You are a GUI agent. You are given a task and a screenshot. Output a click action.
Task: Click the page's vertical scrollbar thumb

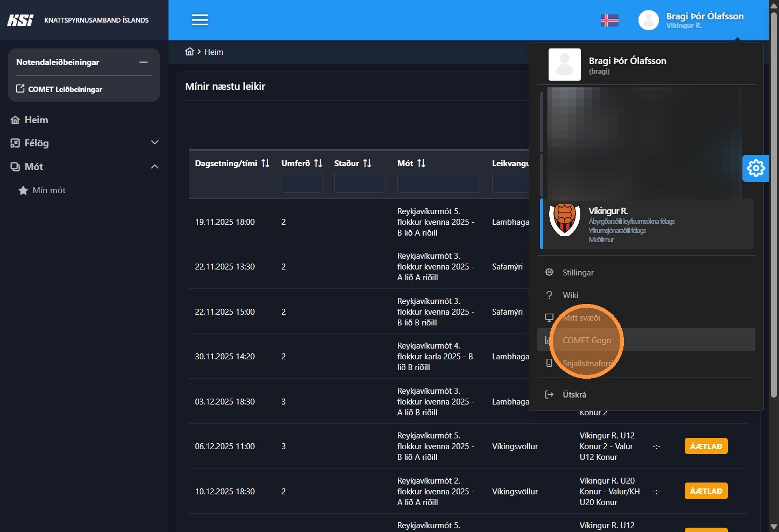click(774, 204)
